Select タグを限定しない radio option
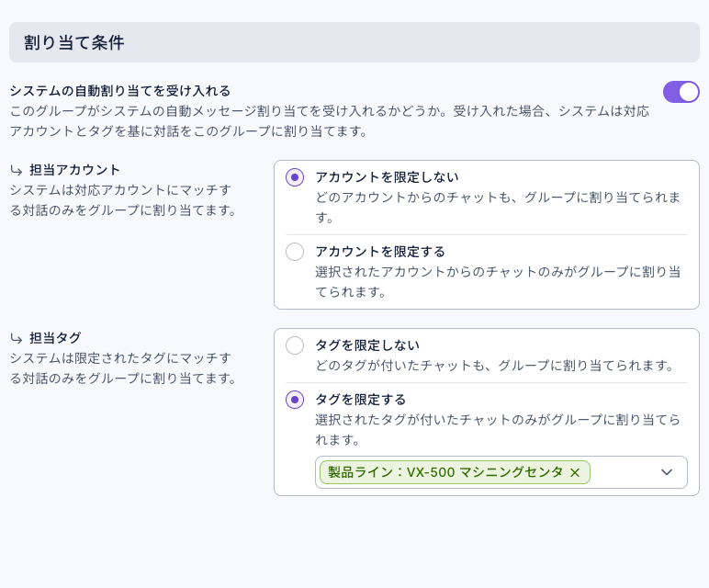This screenshot has height=588, width=709. 295,345
